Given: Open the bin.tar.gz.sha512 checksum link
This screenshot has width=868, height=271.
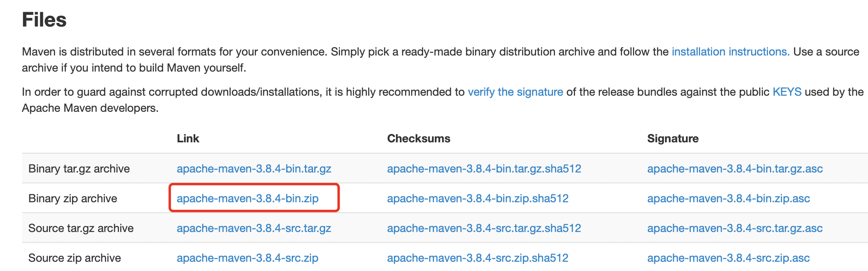Looking at the screenshot, I should (484, 169).
